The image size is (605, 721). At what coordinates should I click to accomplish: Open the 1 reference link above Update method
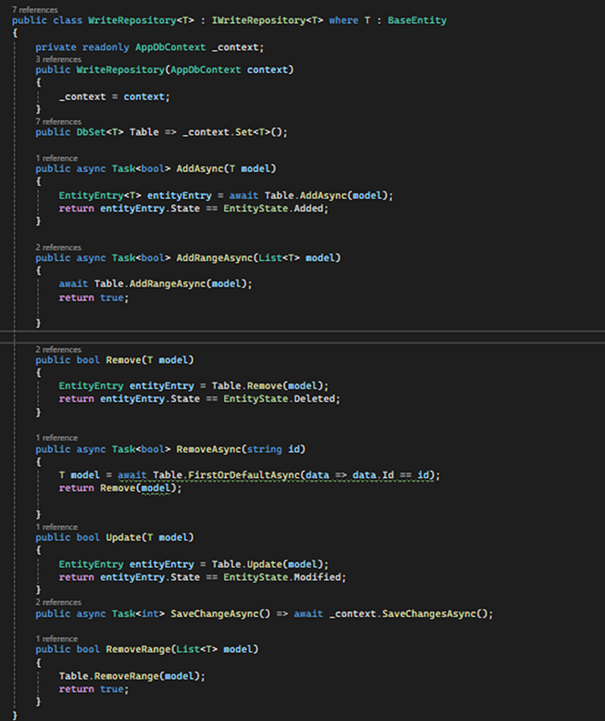coord(57,527)
